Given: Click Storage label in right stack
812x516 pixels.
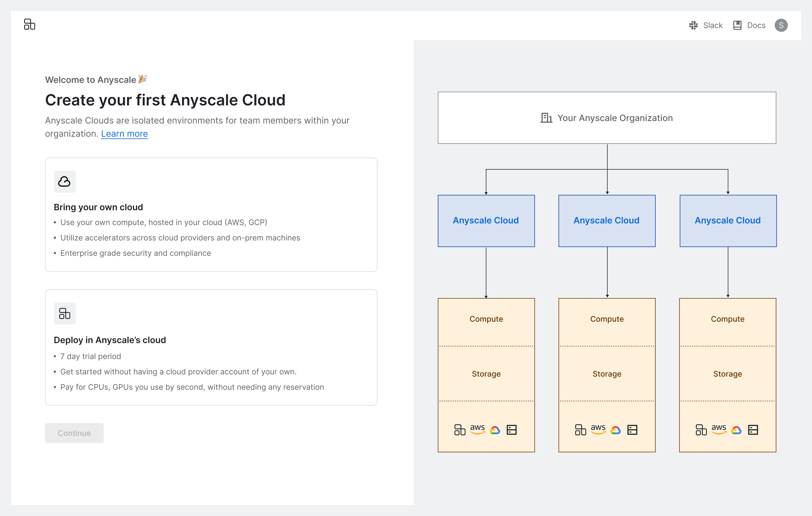Looking at the screenshot, I should pos(727,374).
